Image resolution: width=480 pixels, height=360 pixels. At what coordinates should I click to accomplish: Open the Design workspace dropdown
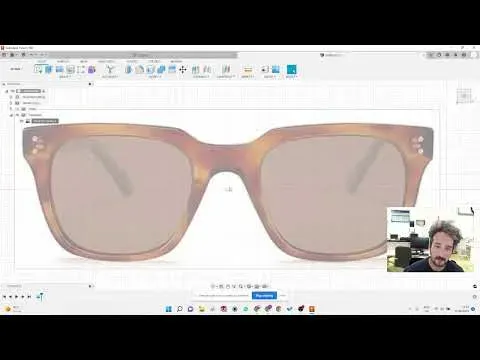(15, 69)
